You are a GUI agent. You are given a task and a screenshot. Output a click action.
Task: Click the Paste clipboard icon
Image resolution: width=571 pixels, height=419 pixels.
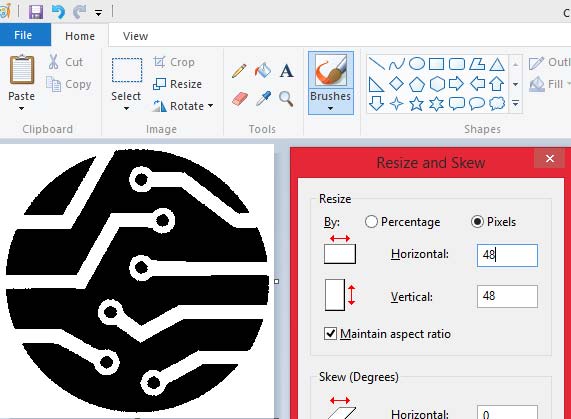[x=22, y=70]
